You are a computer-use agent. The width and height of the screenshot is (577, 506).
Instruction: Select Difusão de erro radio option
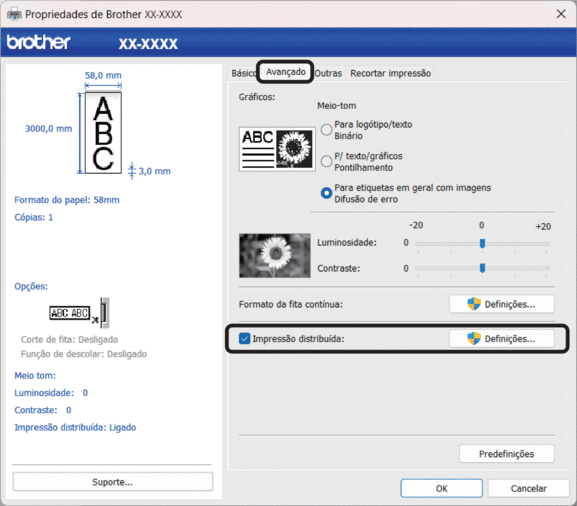326,193
